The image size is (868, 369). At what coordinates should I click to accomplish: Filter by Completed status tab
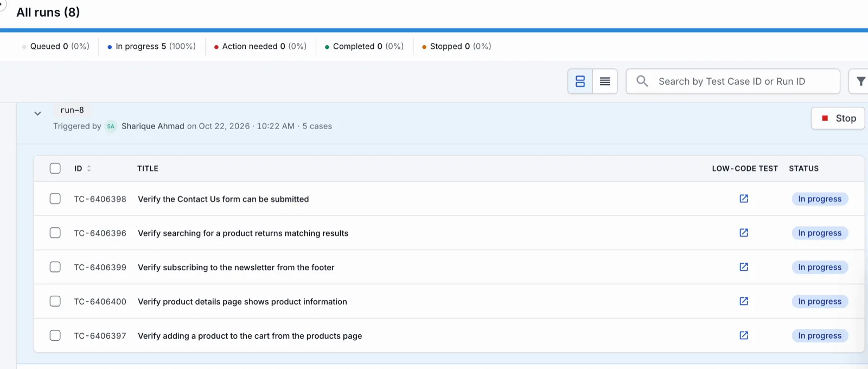point(364,46)
